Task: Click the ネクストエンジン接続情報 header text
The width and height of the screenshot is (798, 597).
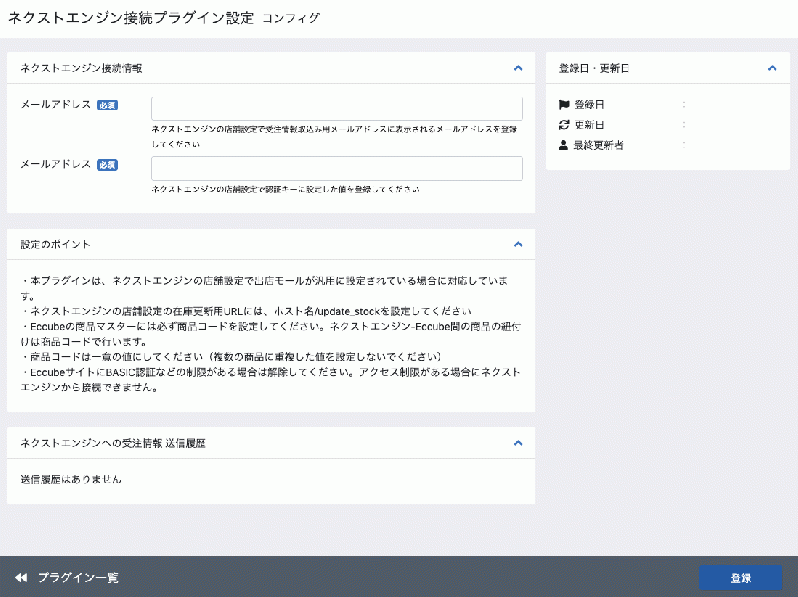Action: tap(81, 68)
